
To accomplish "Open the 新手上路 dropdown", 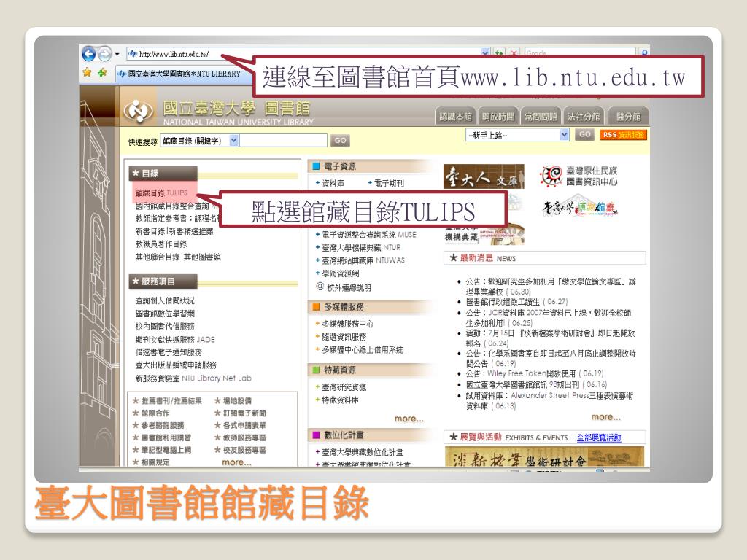I will point(517,135).
